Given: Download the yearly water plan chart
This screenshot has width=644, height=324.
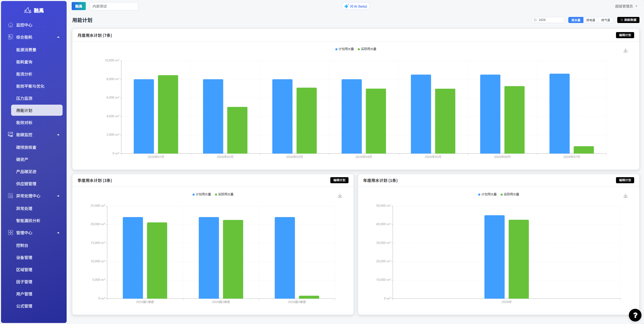Looking at the screenshot, I should point(625,196).
